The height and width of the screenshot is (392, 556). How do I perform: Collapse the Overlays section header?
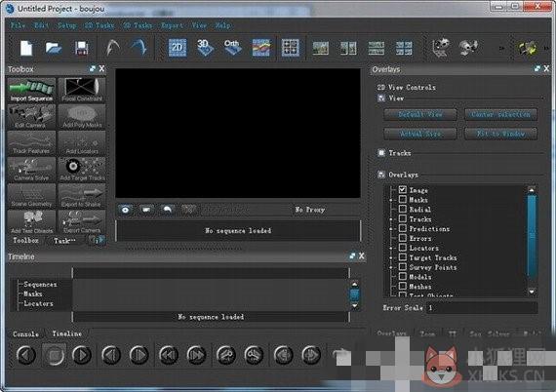[381, 175]
